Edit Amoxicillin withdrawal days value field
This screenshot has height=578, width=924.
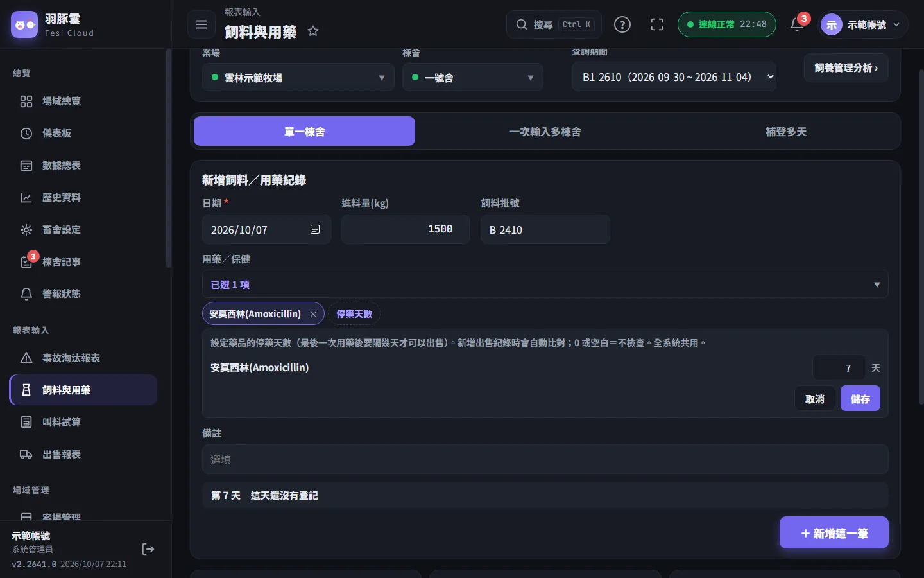click(x=839, y=368)
